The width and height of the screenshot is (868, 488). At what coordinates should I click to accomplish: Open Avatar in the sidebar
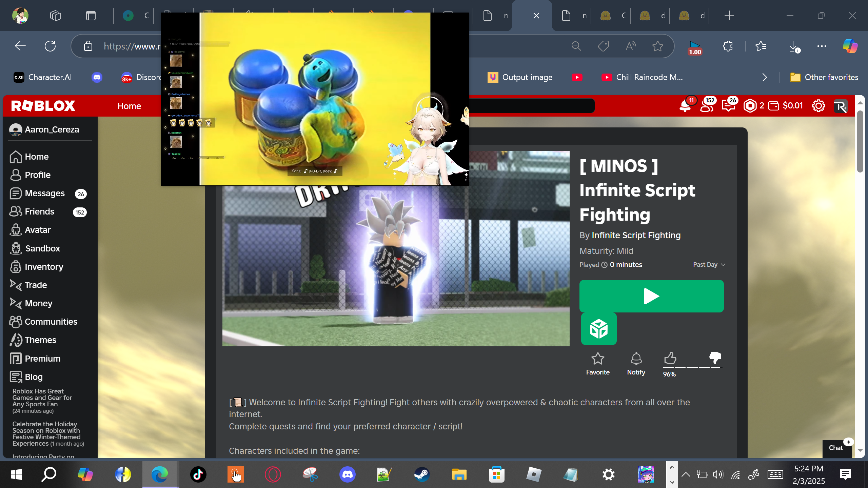pos(31,230)
